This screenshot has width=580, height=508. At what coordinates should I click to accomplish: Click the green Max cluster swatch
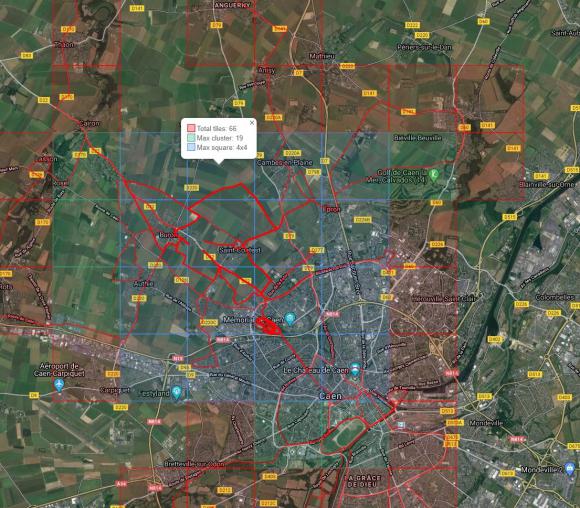[x=191, y=138]
